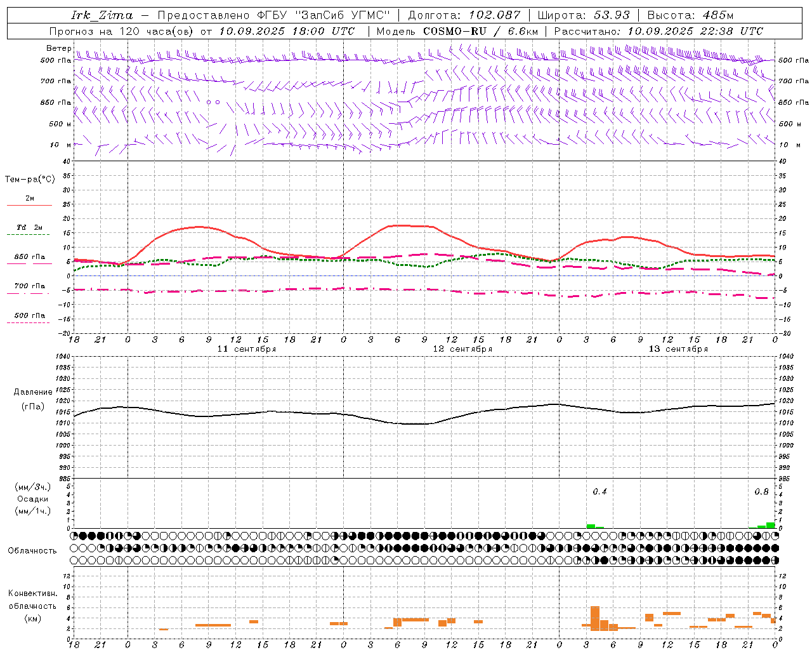Click the Давление pressure panel label
812x650 pixels.
click(33, 392)
